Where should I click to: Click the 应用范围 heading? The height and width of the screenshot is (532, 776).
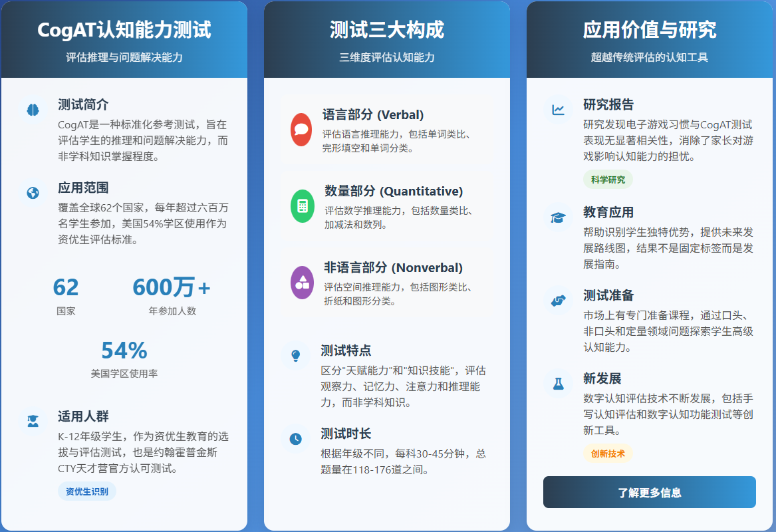(x=83, y=188)
